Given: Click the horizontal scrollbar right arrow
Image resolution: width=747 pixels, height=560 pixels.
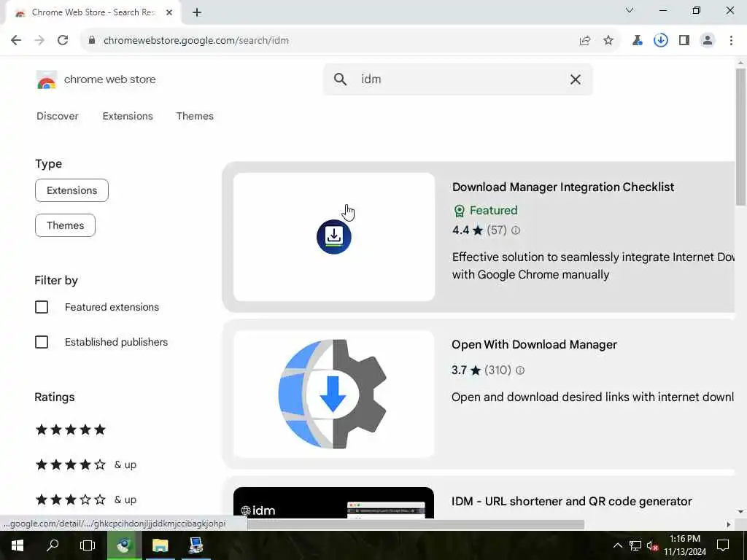Looking at the screenshot, I should click(x=729, y=525).
